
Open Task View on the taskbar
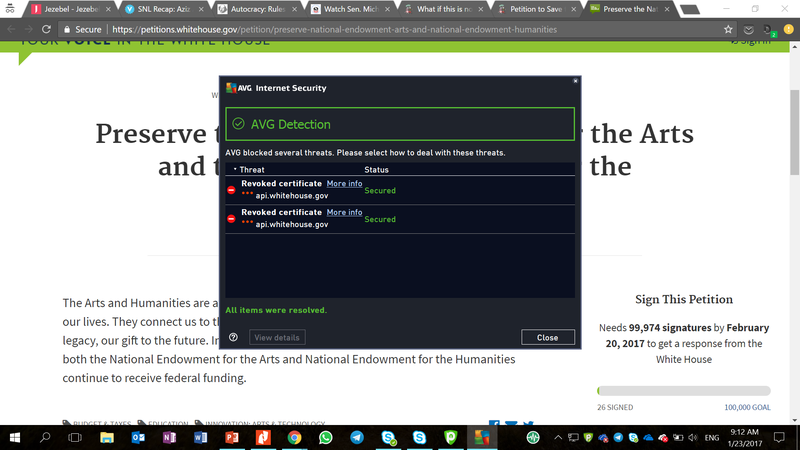[75, 438]
